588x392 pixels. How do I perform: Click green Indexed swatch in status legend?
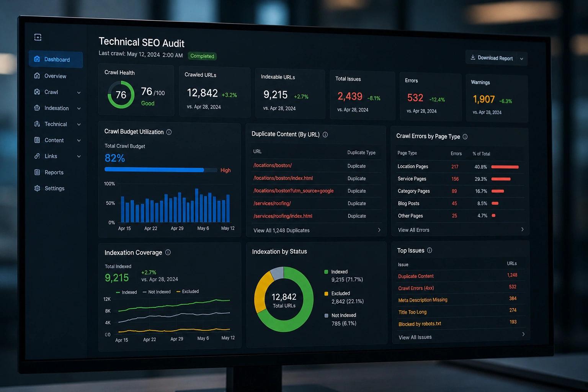tap(326, 272)
